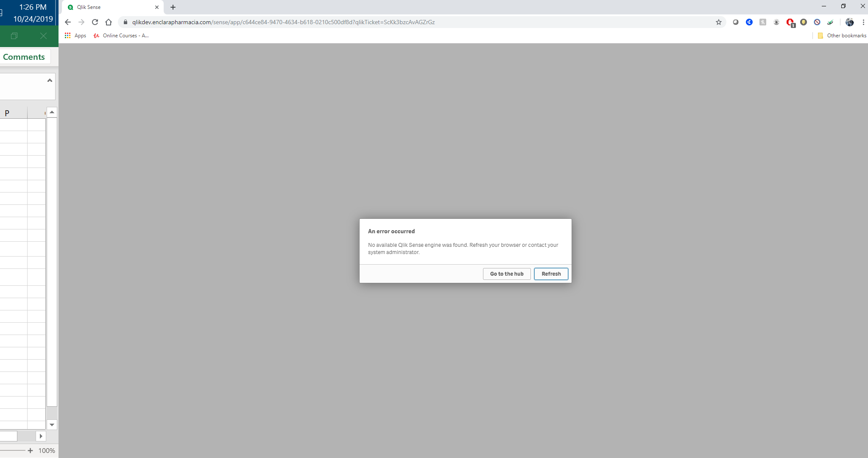Click the browser back arrow
The width and height of the screenshot is (868, 458).
[68, 22]
